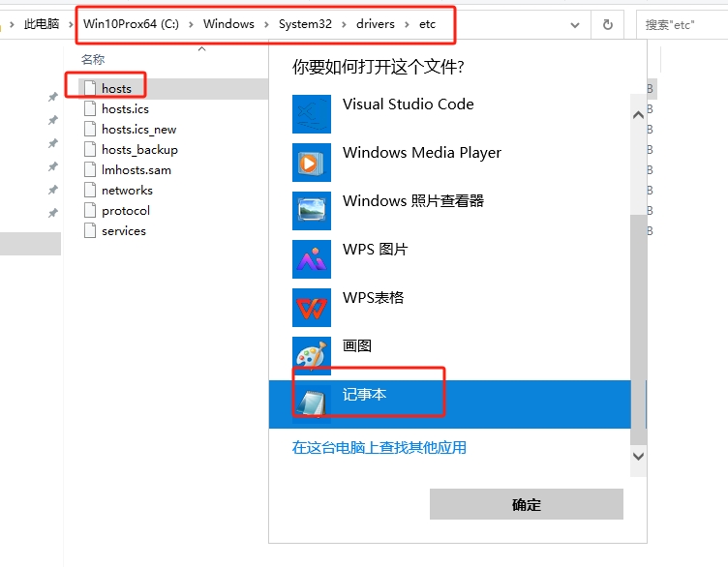
Task: Click the lmhosts.sam file icon
Action: tap(90, 170)
